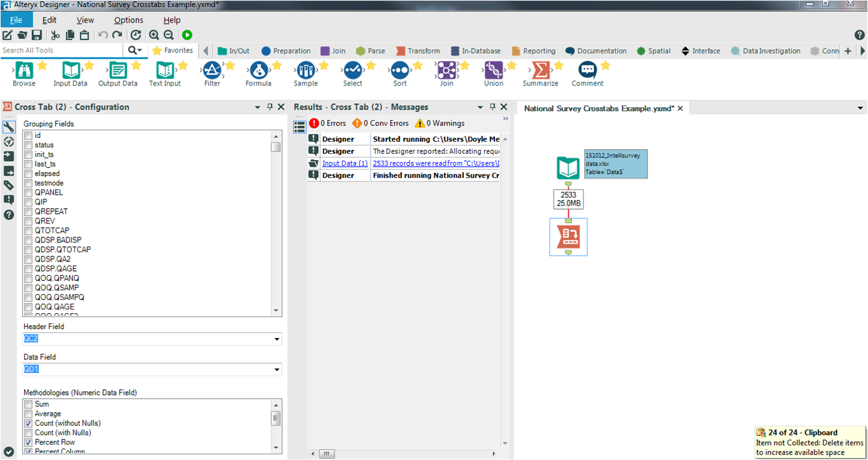Check the QPANEL grouping field
The image size is (868, 460).
coord(28,192)
